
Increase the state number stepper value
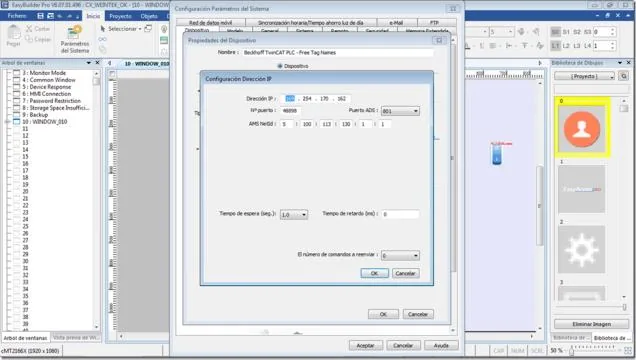pos(612,29)
